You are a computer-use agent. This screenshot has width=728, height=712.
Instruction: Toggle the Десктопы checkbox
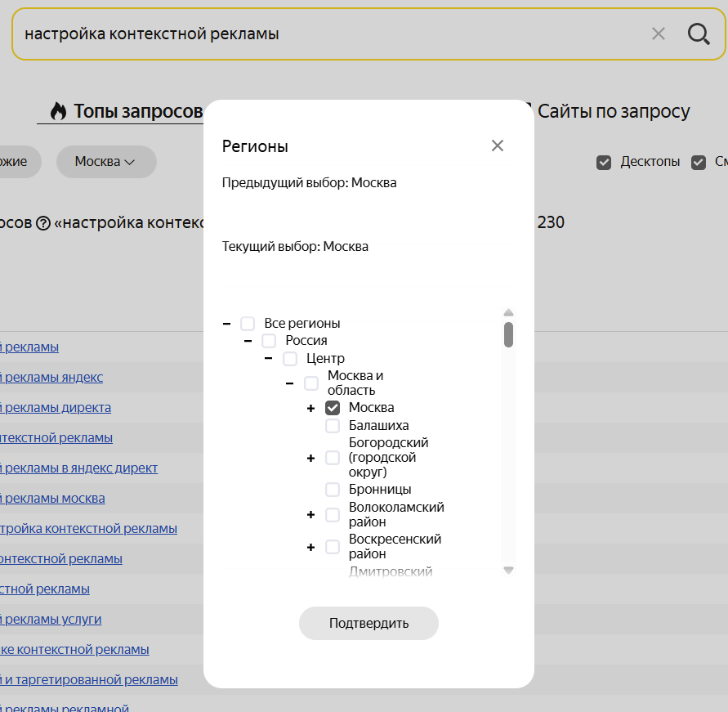pyautogui.click(x=604, y=162)
